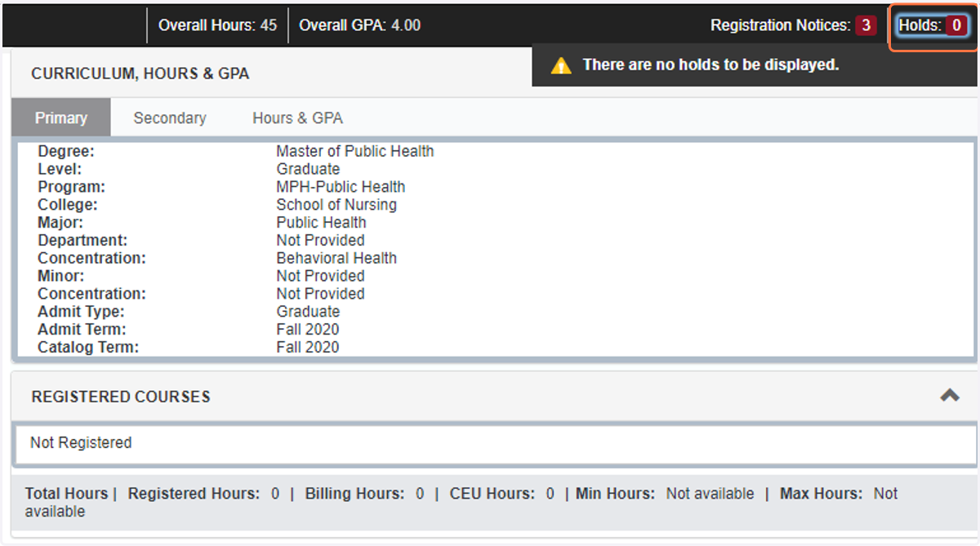The image size is (980, 546).
Task: Click the Max Hours label
Action: pyautogui.click(x=821, y=493)
